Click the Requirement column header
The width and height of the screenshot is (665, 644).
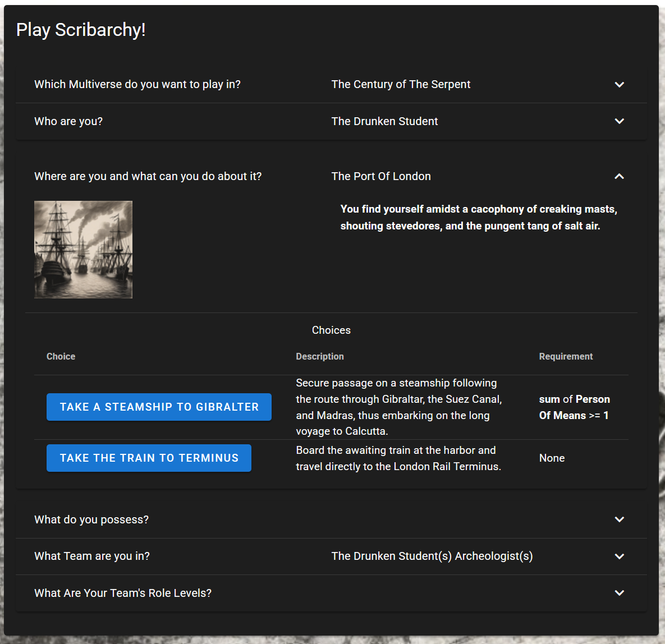coord(566,356)
